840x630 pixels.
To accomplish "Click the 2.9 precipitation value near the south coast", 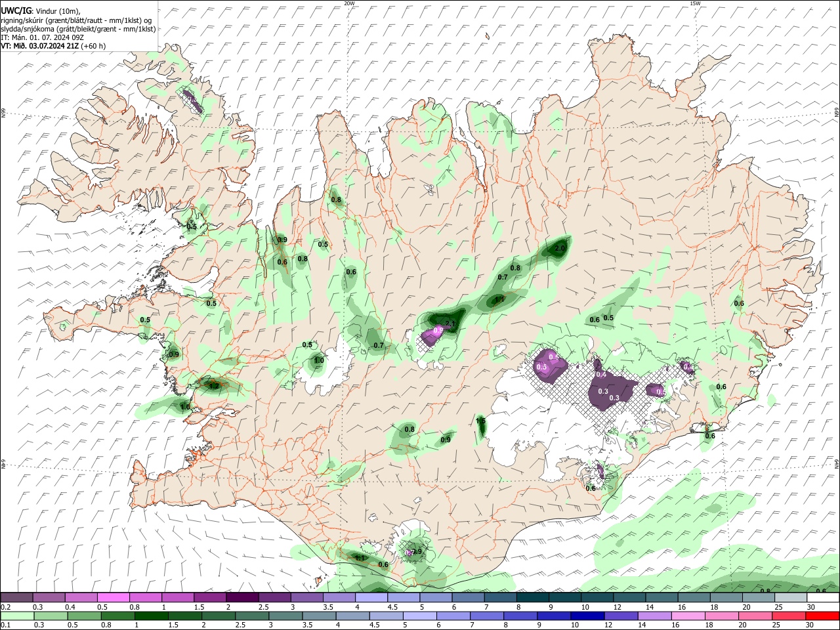I will (x=417, y=552).
